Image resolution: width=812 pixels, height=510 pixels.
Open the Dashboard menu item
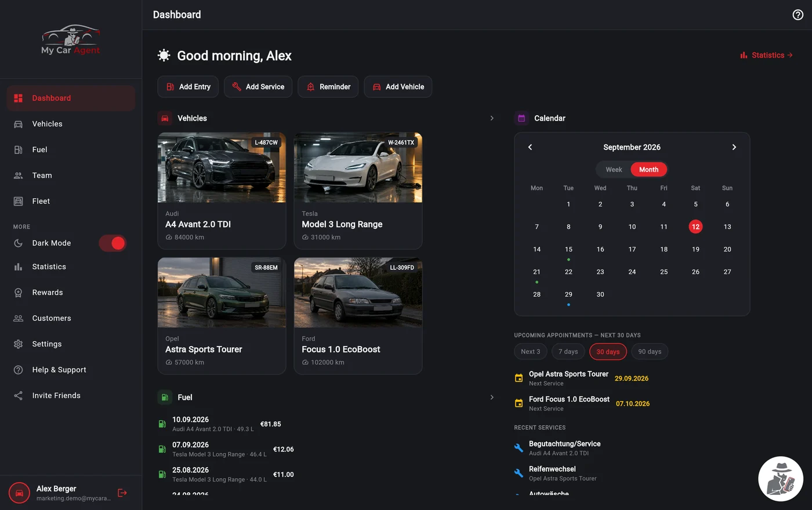[x=71, y=98]
